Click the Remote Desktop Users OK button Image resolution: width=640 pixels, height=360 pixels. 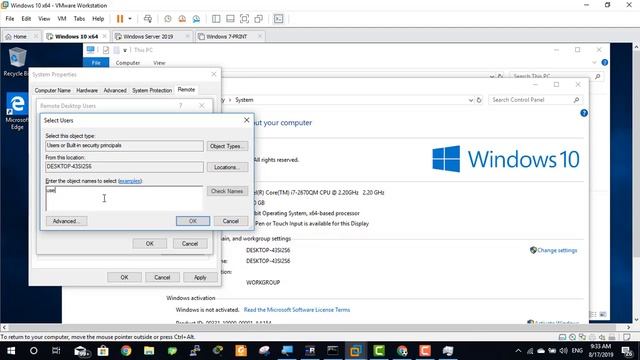point(149,244)
